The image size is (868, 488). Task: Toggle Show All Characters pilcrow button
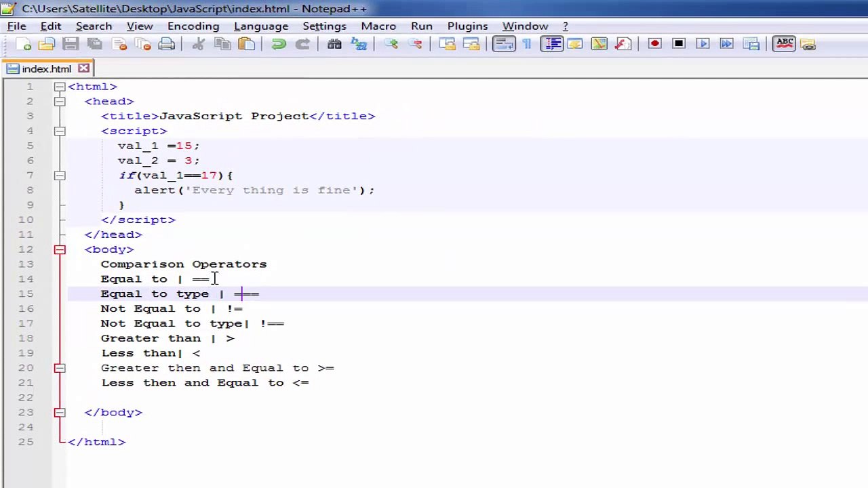(527, 44)
